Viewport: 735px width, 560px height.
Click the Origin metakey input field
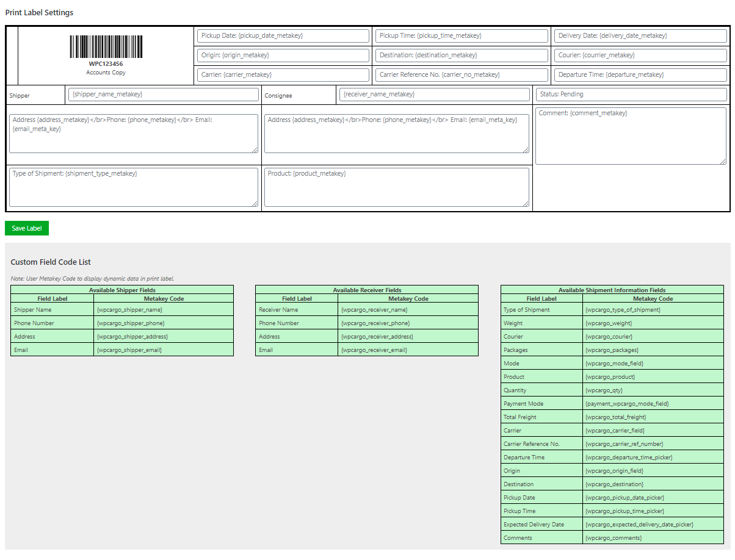click(283, 56)
